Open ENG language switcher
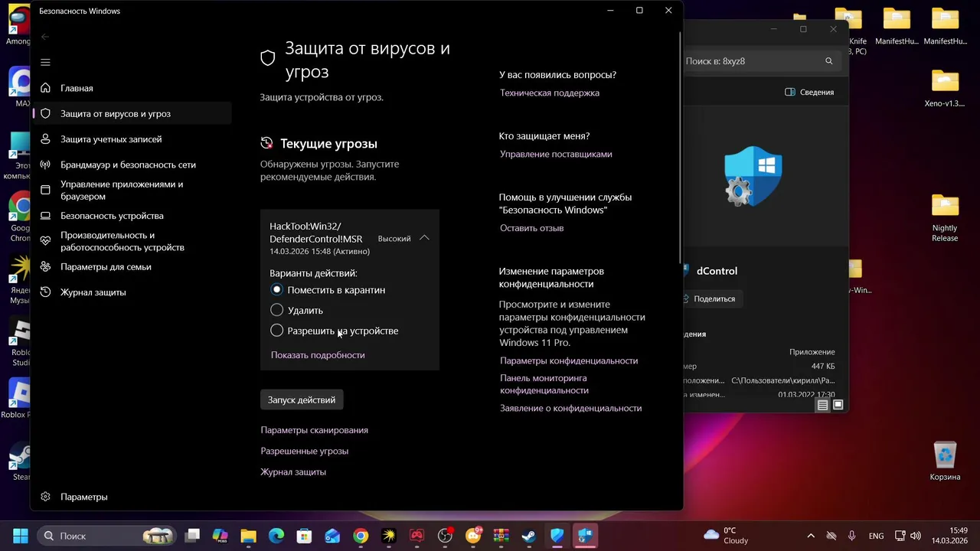980x551 pixels. (877, 536)
